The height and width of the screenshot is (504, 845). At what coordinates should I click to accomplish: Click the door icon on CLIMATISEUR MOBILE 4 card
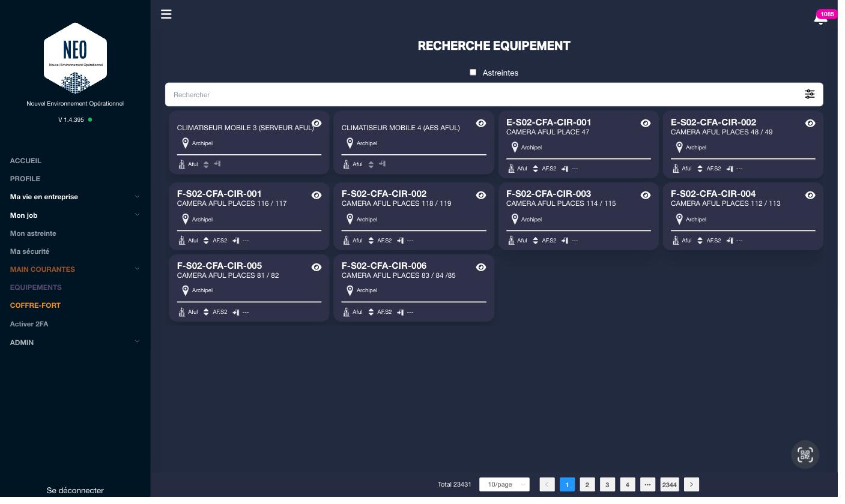382,164
